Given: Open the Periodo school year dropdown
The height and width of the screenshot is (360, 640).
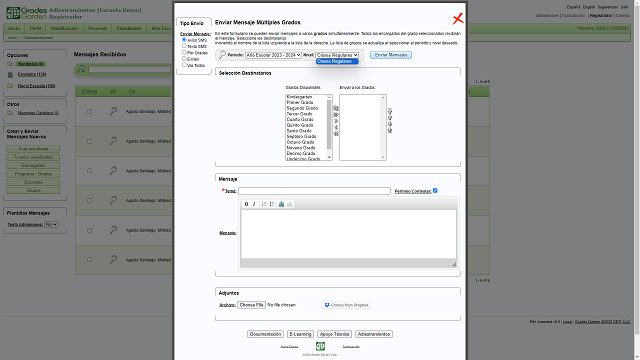Looking at the screenshot, I should click(x=273, y=55).
